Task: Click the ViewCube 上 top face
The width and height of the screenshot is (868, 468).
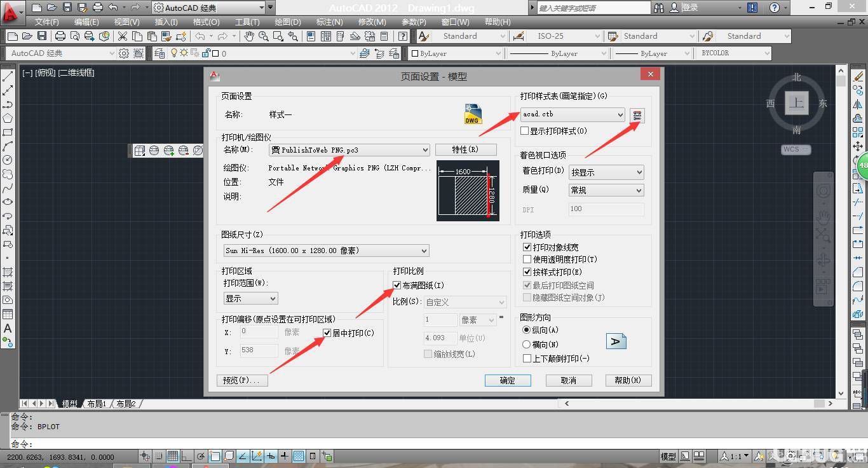Action: pos(796,103)
